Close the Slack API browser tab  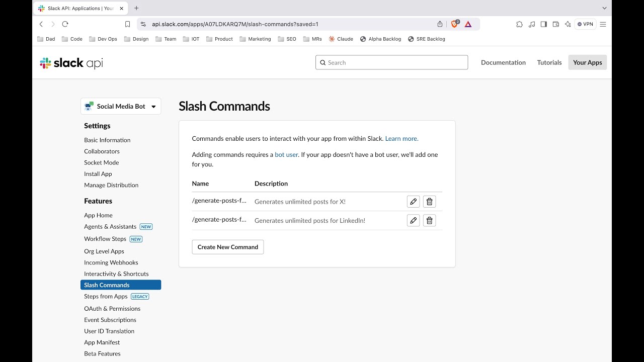pyautogui.click(x=121, y=8)
